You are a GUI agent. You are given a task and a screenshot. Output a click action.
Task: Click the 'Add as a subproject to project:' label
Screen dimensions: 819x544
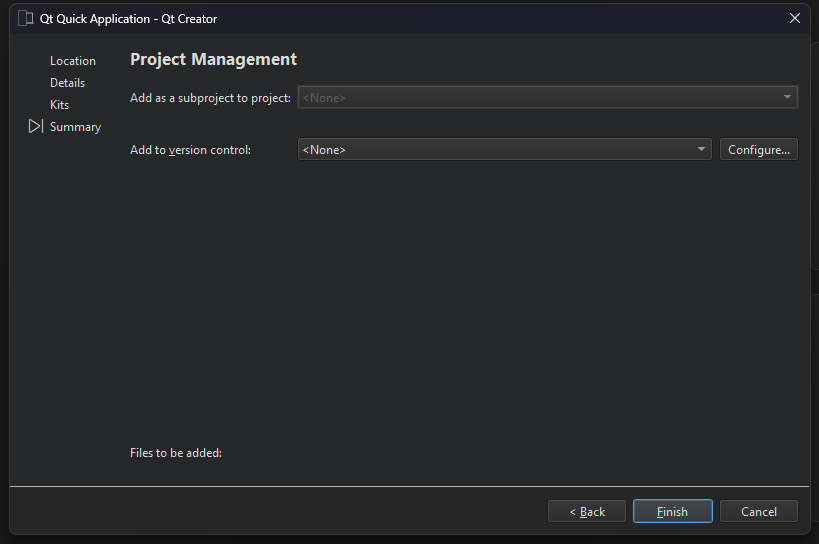click(x=210, y=98)
